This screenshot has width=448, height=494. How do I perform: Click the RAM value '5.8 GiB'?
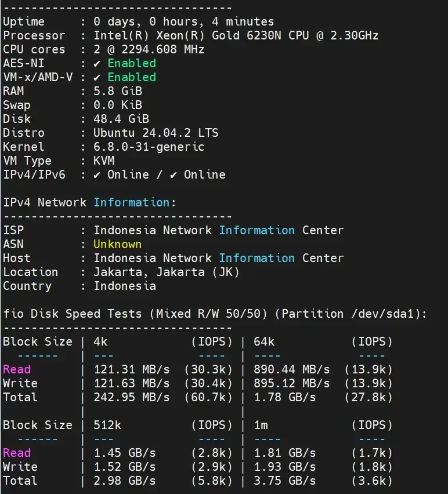pyautogui.click(x=118, y=91)
